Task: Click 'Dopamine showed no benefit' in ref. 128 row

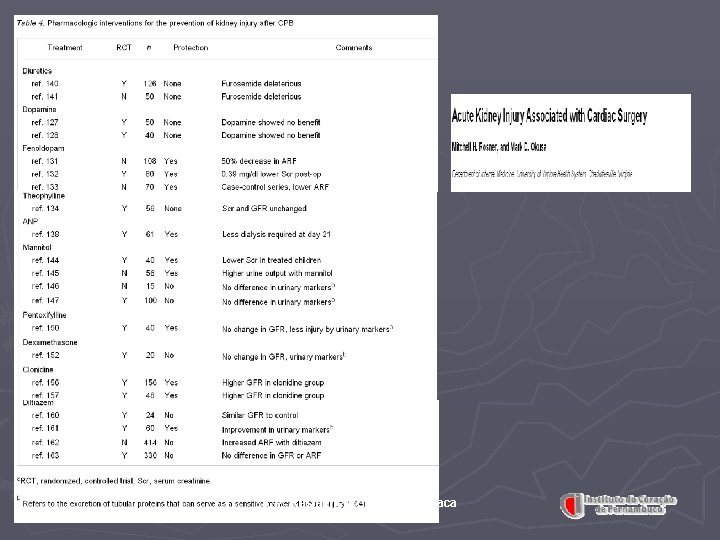Action: 270,135
